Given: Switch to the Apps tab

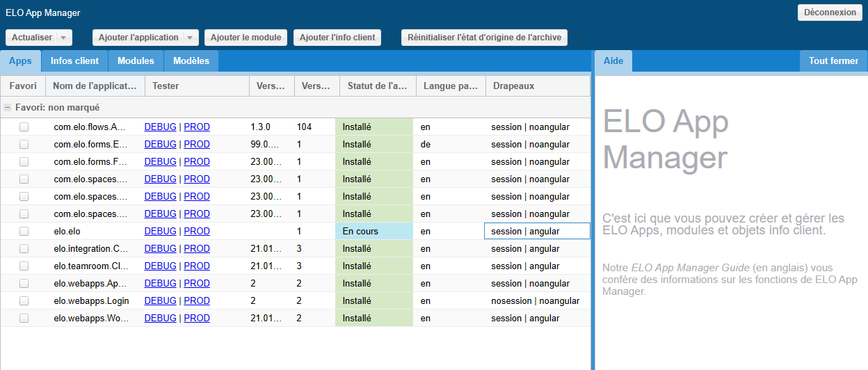Looking at the screenshot, I should 20,61.
